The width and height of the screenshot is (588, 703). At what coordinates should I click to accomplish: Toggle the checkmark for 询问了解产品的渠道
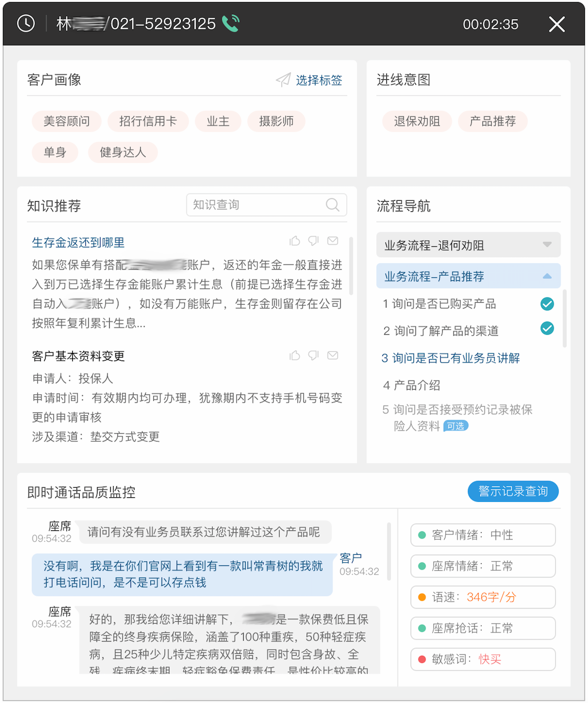pos(547,329)
